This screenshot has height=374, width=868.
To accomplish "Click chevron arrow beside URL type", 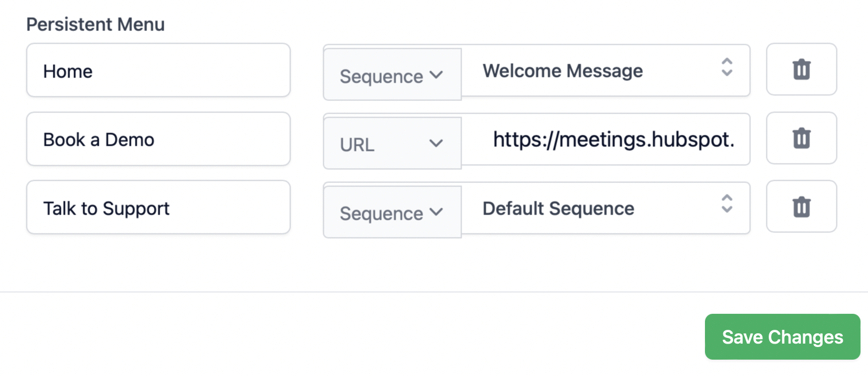I will (x=436, y=143).
